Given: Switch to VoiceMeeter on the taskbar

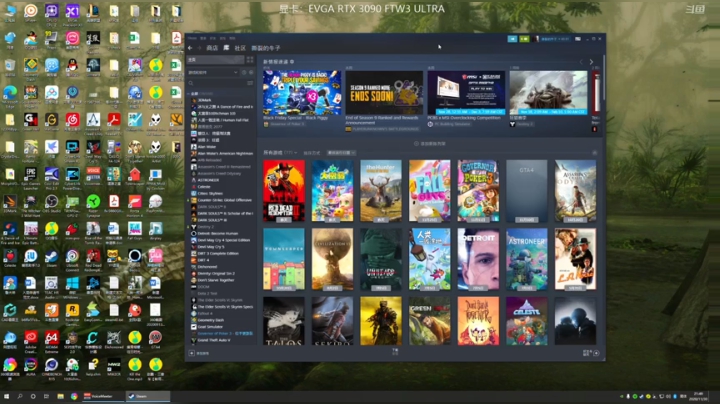Looking at the screenshot, I should pyautogui.click(x=103, y=396).
